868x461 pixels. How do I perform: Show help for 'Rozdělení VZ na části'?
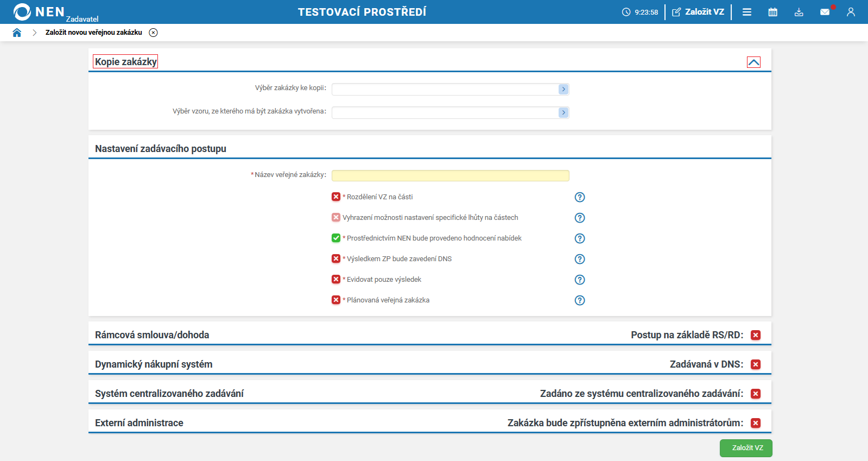pos(580,197)
